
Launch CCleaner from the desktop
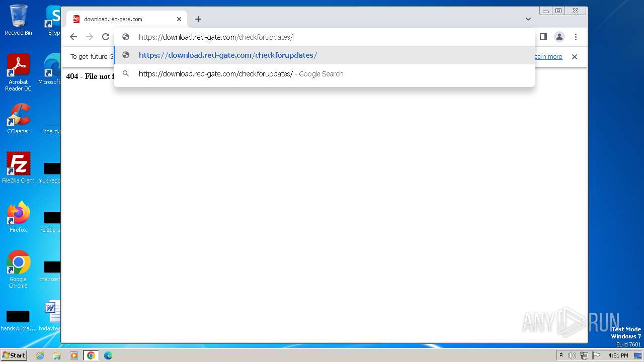point(18,119)
